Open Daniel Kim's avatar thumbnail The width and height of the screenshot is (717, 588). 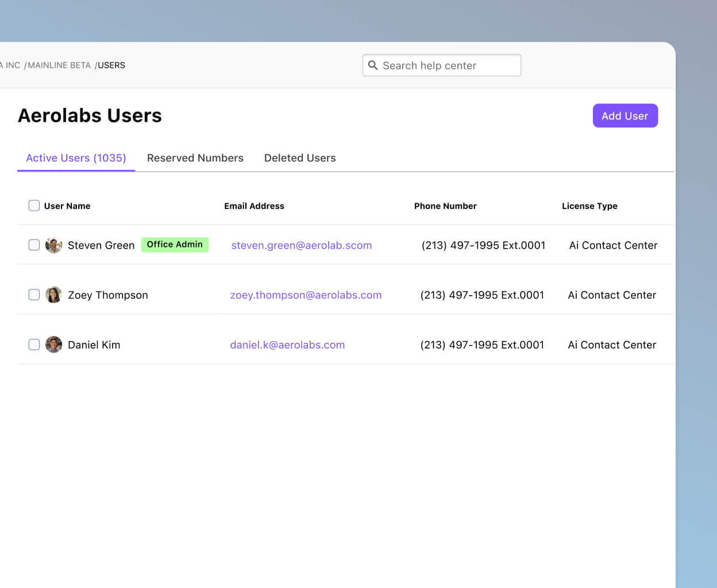(x=53, y=345)
